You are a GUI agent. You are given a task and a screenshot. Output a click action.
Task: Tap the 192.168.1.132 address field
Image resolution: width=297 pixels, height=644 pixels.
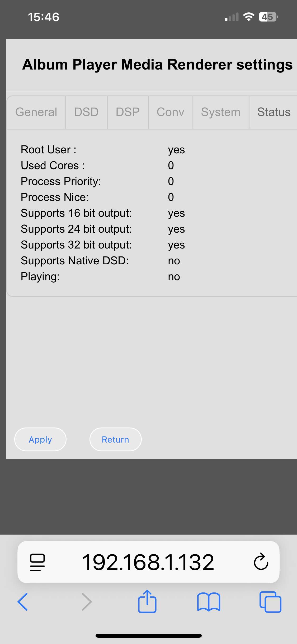click(x=148, y=562)
